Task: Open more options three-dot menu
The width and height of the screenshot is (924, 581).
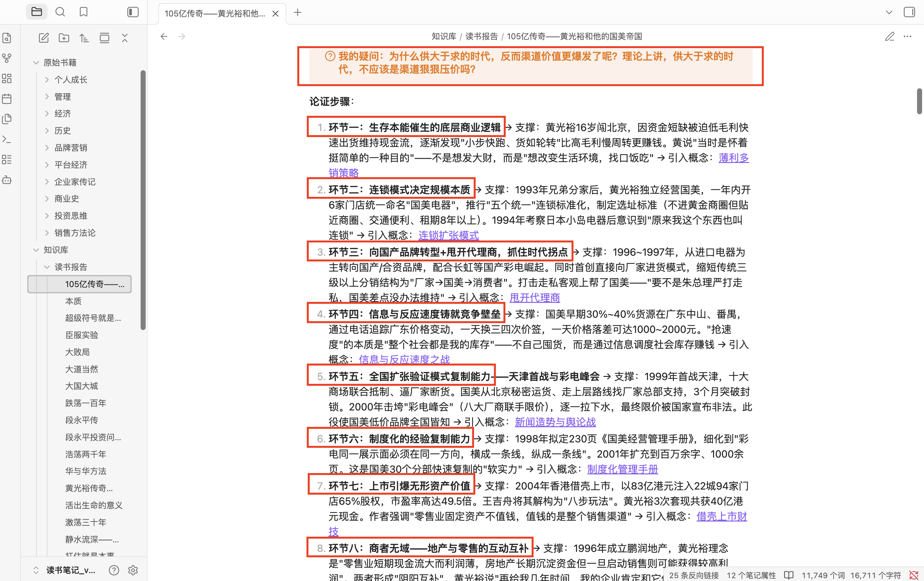Action: pos(908,36)
